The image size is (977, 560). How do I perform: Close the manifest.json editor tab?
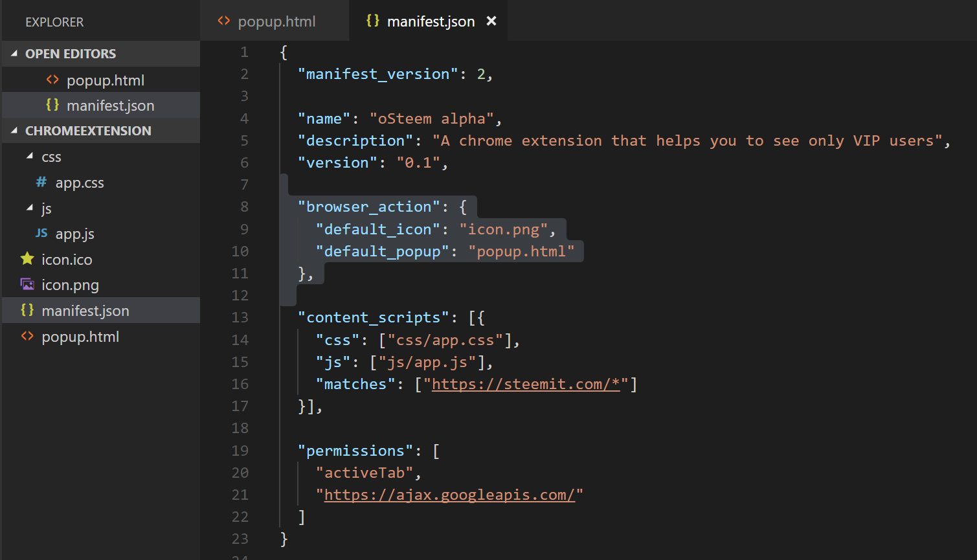(x=491, y=21)
